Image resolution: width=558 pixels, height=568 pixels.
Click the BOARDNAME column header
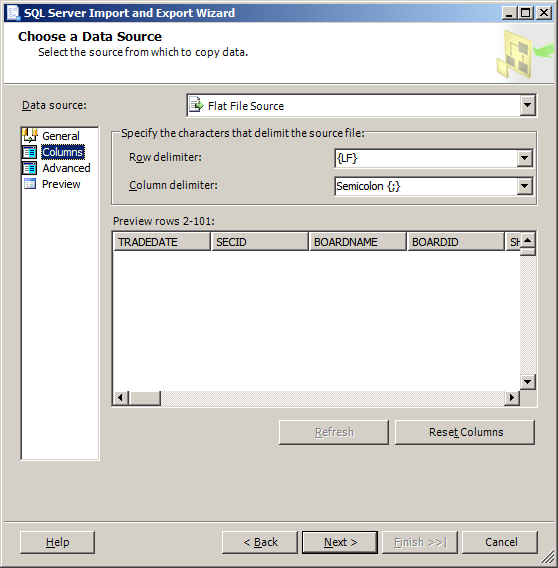358,242
